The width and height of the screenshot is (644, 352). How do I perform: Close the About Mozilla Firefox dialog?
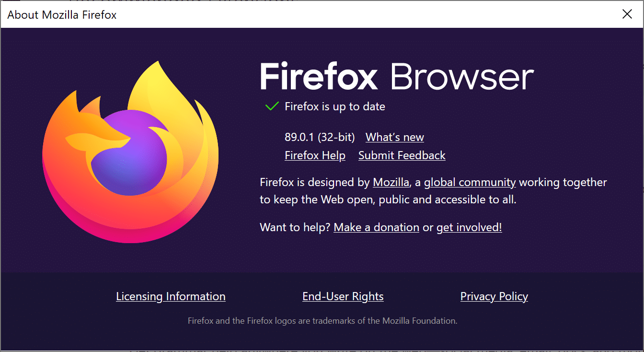pyautogui.click(x=627, y=14)
